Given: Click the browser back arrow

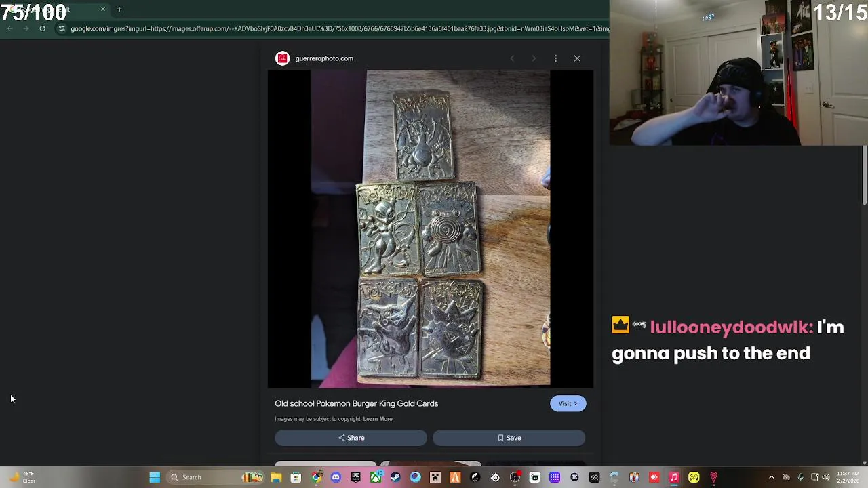Looking at the screenshot, I should click(x=9, y=28).
